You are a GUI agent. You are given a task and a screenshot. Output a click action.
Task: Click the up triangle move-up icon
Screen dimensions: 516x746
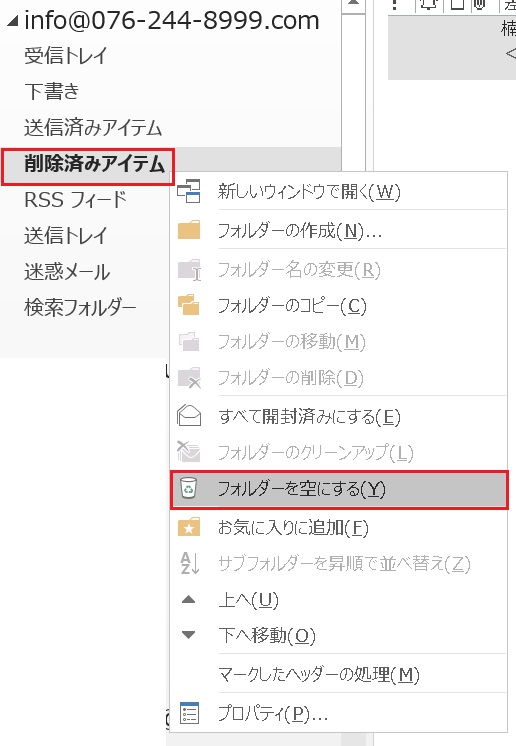[189, 599]
